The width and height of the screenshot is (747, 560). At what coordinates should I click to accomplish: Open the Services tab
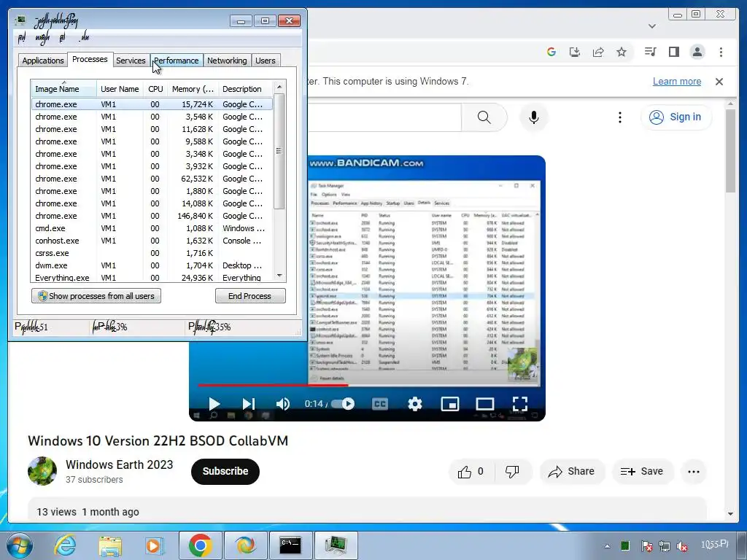[x=131, y=61]
